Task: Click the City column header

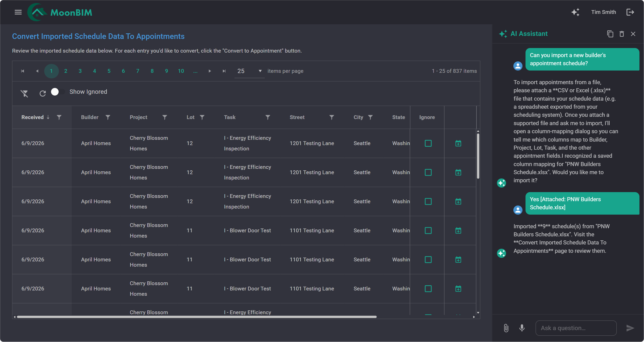Action: (358, 117)
